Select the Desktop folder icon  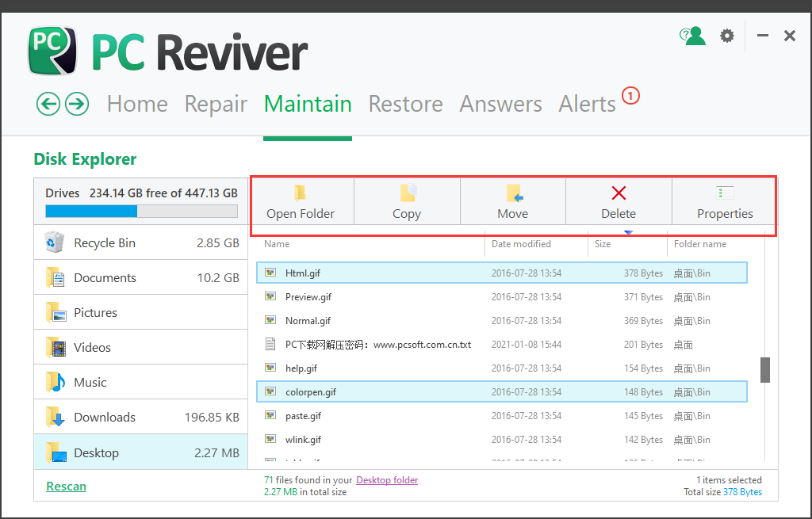click(56, 452)
